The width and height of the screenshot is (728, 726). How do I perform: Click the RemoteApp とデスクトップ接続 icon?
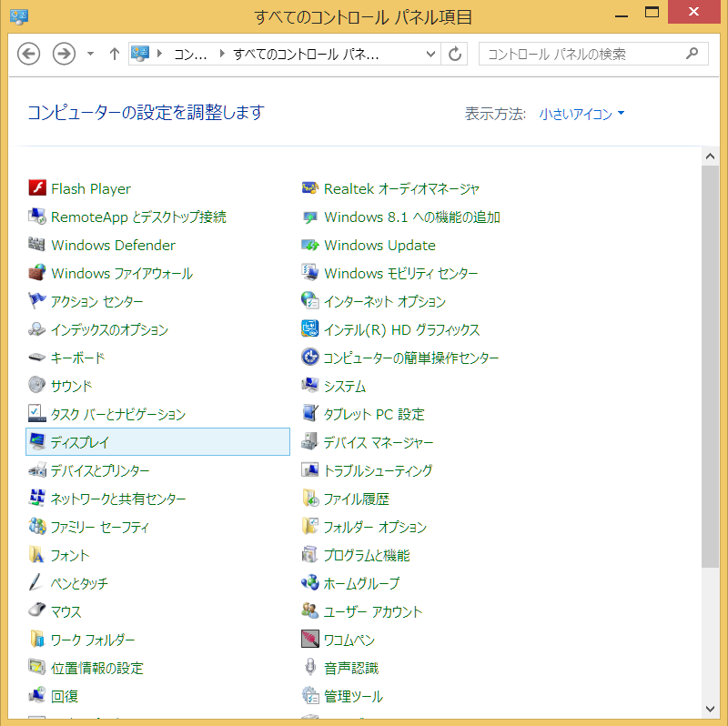tap(37, 217)
